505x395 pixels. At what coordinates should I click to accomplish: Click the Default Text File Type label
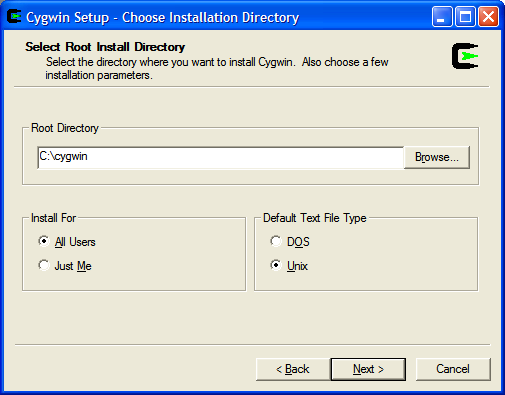(x=315, y=218)
